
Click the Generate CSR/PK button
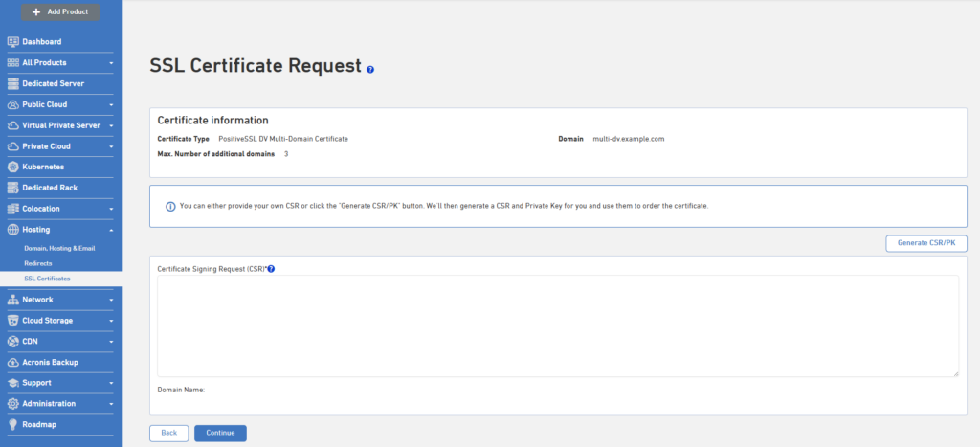coord(926,243)
